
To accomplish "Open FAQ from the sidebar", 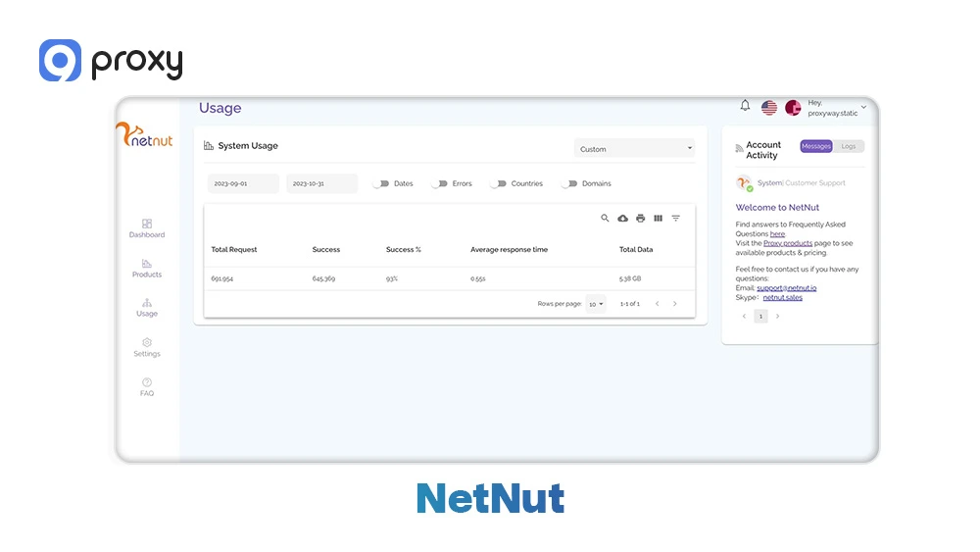I will [147, 387].
